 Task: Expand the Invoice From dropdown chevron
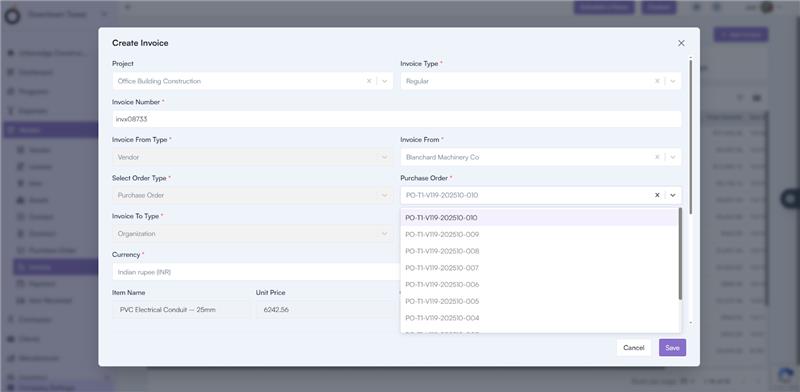tap(672, 157)
